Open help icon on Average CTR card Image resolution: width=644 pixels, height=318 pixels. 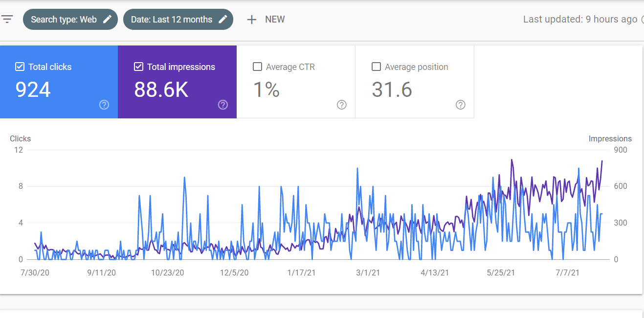pyautogui.click(x=342, y=105)
